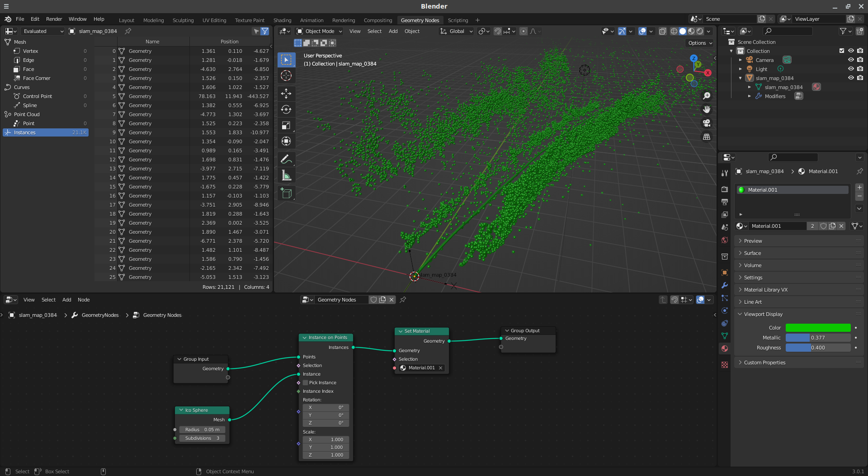The height and width of the screenshot is (476, 868).
Task: Click the Ico Sphere Radius field
Action: tap(202, 429)
